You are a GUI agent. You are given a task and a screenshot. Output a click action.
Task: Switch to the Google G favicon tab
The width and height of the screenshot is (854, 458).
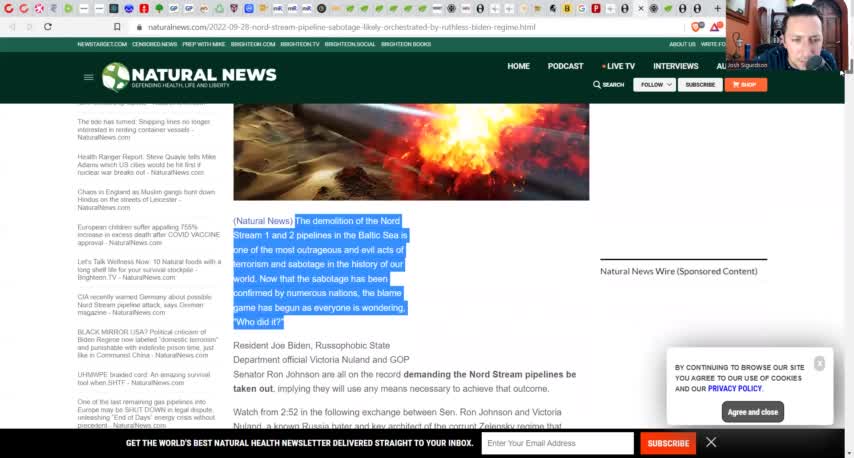581,9
